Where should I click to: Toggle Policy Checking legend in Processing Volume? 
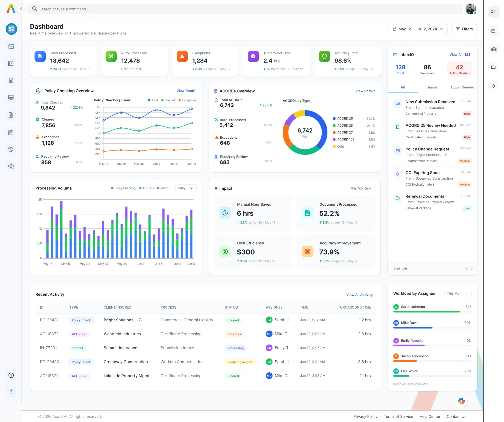click(123, 188)
